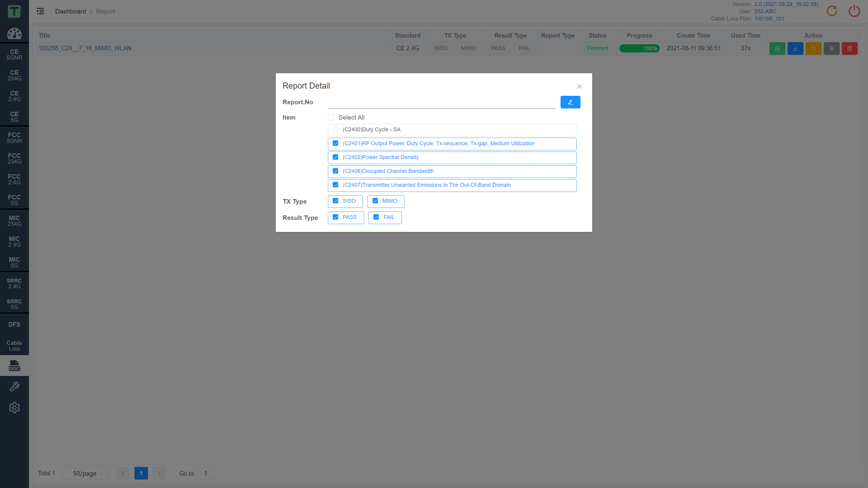Click the green report detail action icon
Viewport: 868px width, 488px height.
777,48
